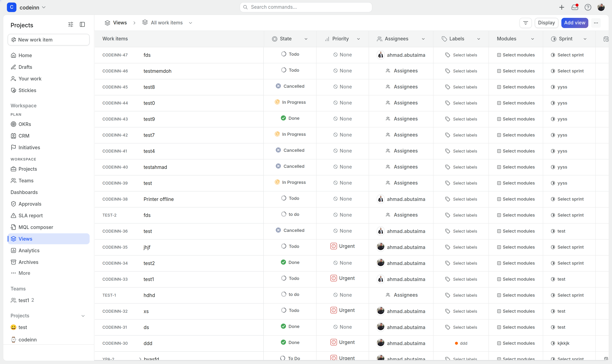Click the sidebar preferences sliders icon
This screenshot has height=364, width=612.
(71, 24)
